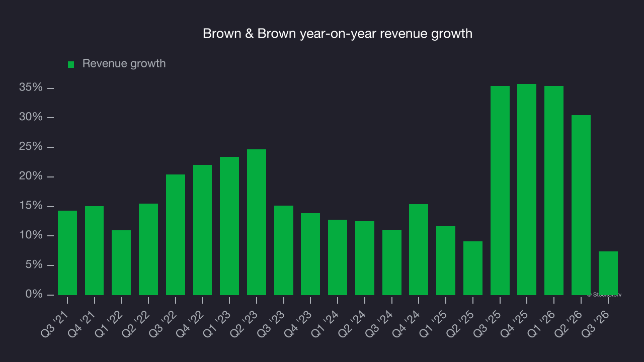Image resolution: width=644 pixels, height=362 pixels.
Task: Click the 35% y-axis label
Action: coord(31,87)
